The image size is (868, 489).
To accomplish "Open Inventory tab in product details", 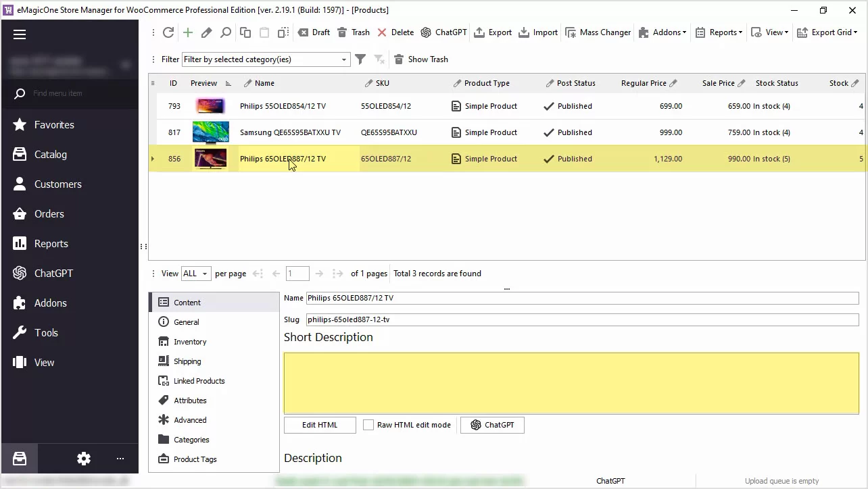I will coord(190,342).
